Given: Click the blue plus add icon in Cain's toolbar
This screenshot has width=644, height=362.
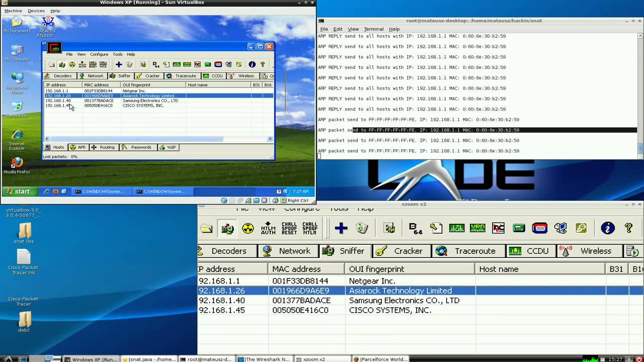Looking at the screenshot, I should [x=119, y=64].
